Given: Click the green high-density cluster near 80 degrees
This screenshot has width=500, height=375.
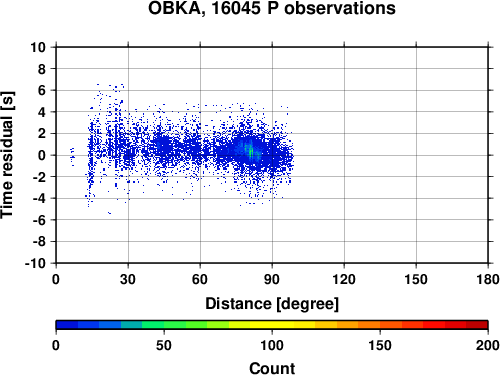Looking at the screenshot, I should click(251, 151).
